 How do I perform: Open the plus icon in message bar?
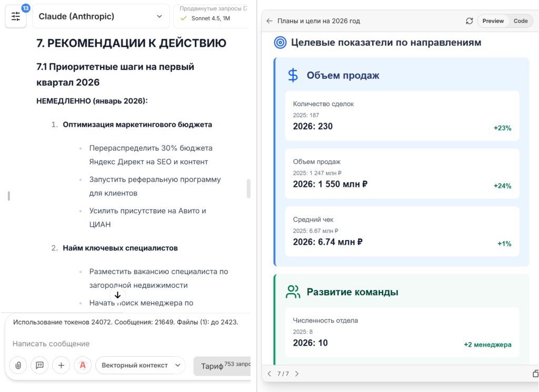pos(61,365)
